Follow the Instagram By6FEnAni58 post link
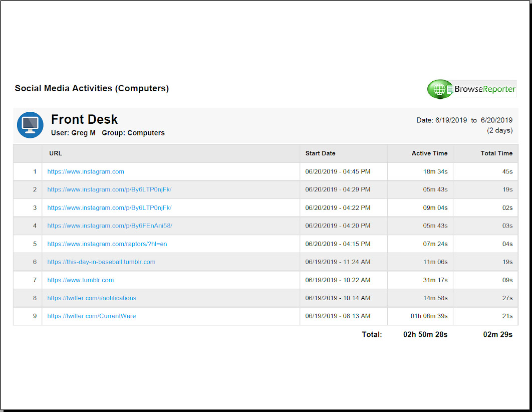 (x=110, y=226)
